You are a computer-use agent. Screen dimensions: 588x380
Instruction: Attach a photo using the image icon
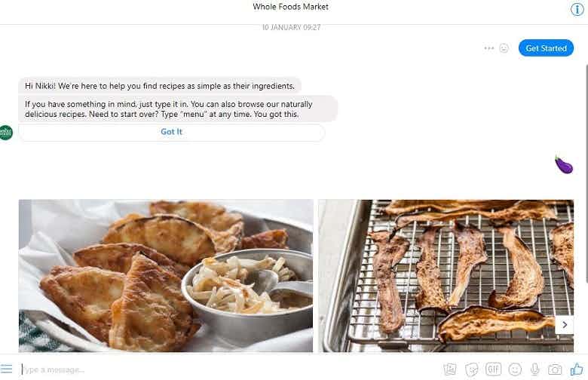450,369
